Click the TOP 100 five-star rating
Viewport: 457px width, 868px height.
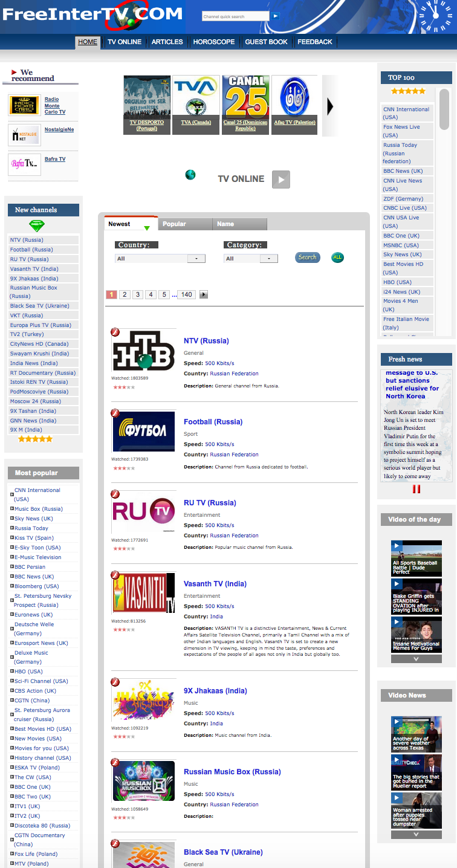coord(408,91)
